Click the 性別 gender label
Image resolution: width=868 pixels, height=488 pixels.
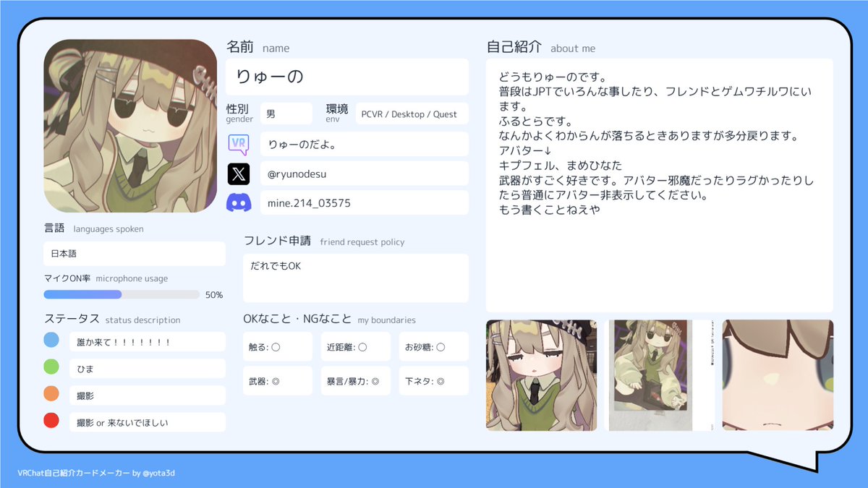pyautogui.click(x=239, y=113)
